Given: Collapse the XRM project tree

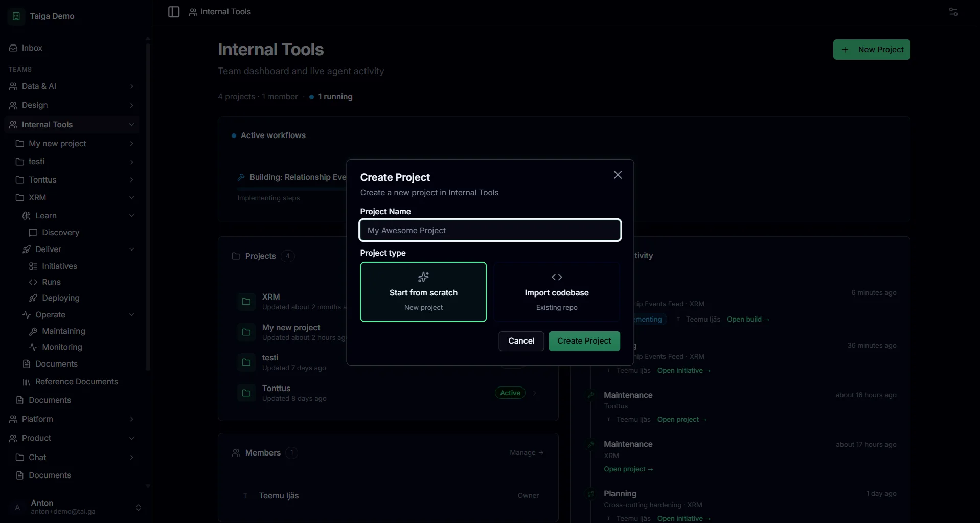Looking at the screenshot, I should 131,198.
